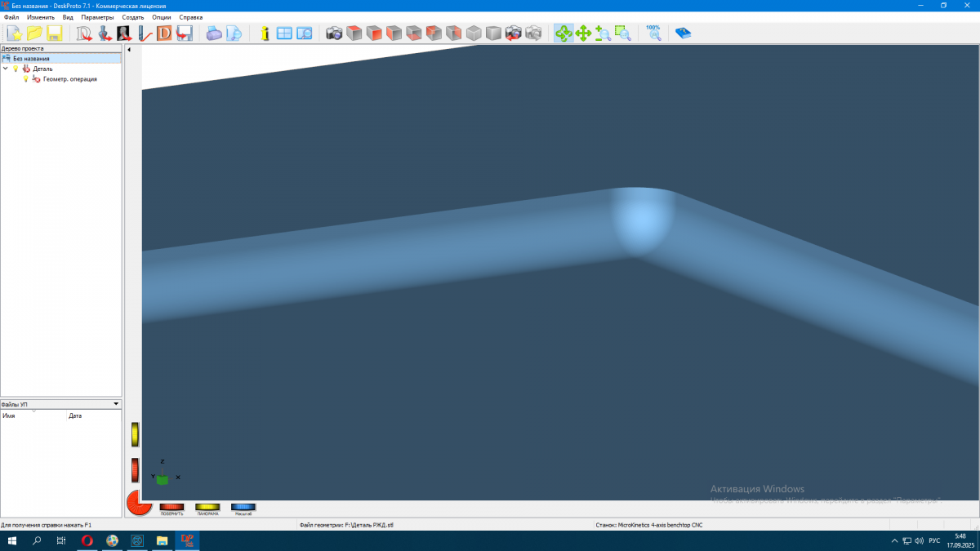The height and width of the screenshot is (551, 980).
Task: Click the Имя column header
Action: pyautogui.click(x=33, y=415)
